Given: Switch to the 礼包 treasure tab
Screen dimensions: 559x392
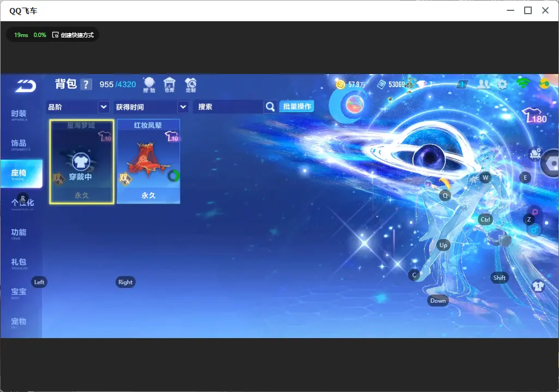Looking at the screenshot, I should pyautogui.click(x=19, y=263).
